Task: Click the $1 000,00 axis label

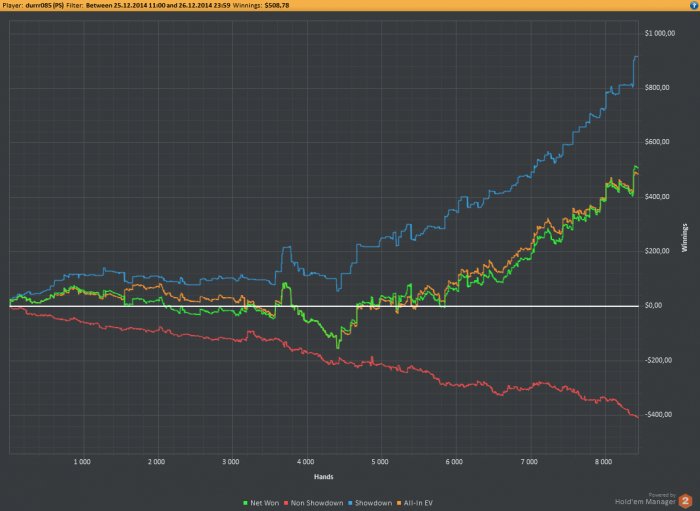Action: (660, 33)
